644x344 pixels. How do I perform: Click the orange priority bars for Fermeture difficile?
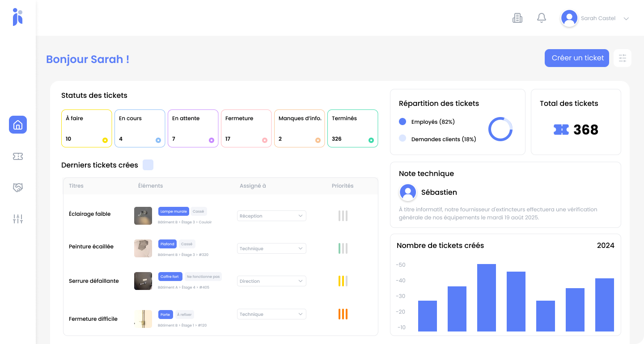(x=343, y=314)
